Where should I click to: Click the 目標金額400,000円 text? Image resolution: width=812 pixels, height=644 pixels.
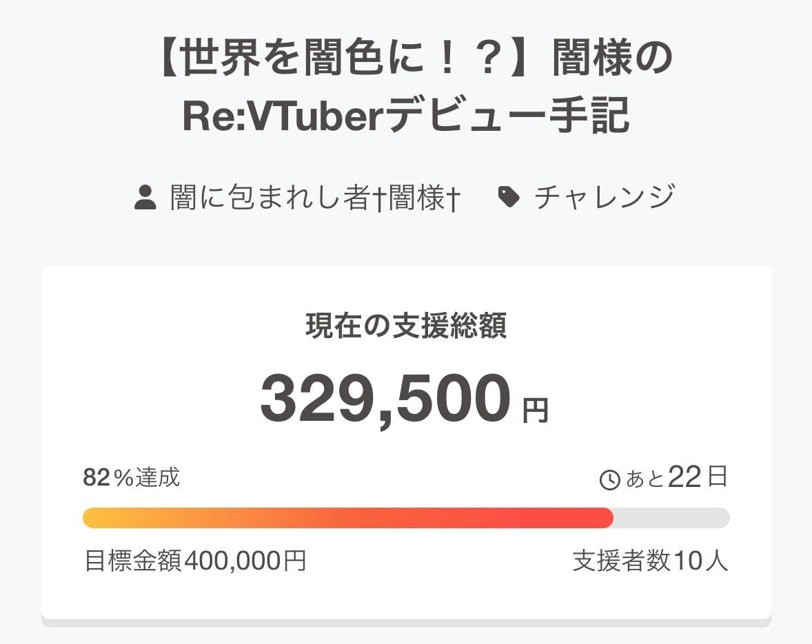[195, 561]
